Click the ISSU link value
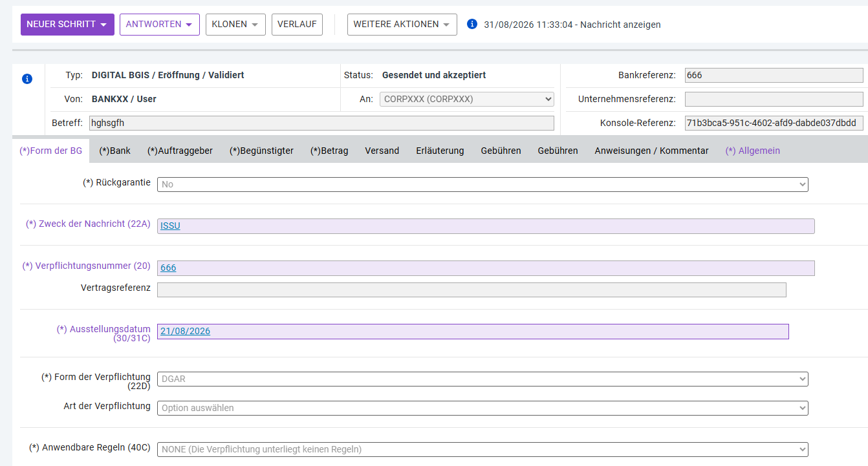Viewport: 868px width, 466px height. coord(170,226)
